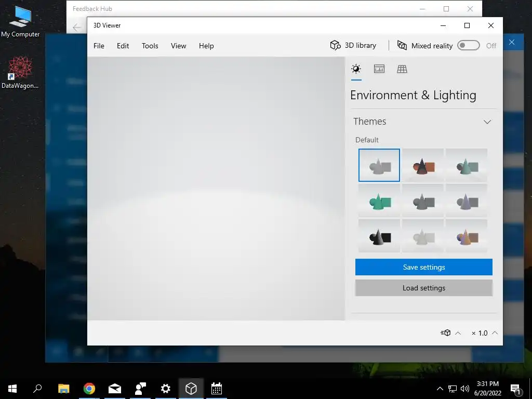Open the Help menu
This screenshot has width=532, height=399.
pos(206,46)
